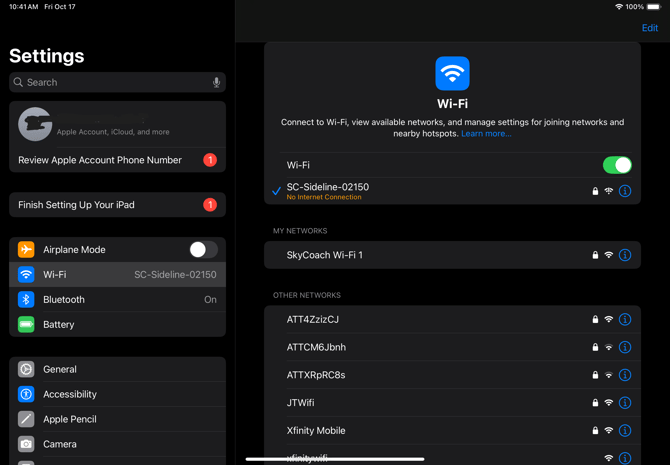The image size is (670, 465).
Task: Open info icon for ATTCM6Jbnh
Action: click(625, 347)
